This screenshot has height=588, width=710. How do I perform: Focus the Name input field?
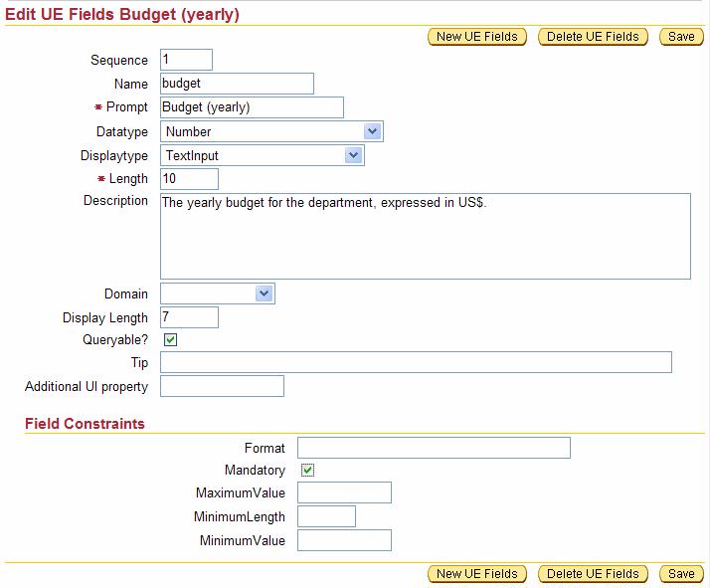pyautogui.click(x=237, y=84)
